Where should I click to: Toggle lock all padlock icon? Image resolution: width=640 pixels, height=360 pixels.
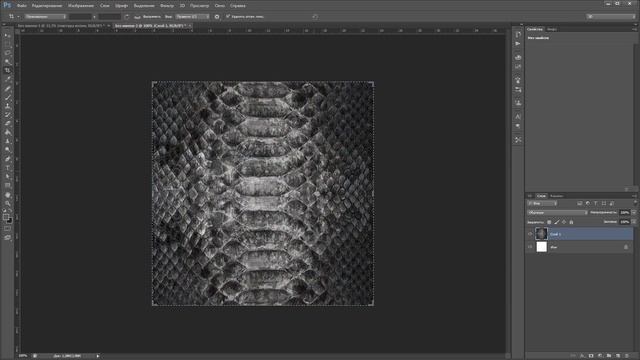pyautogui.click(x=571, y=222)
